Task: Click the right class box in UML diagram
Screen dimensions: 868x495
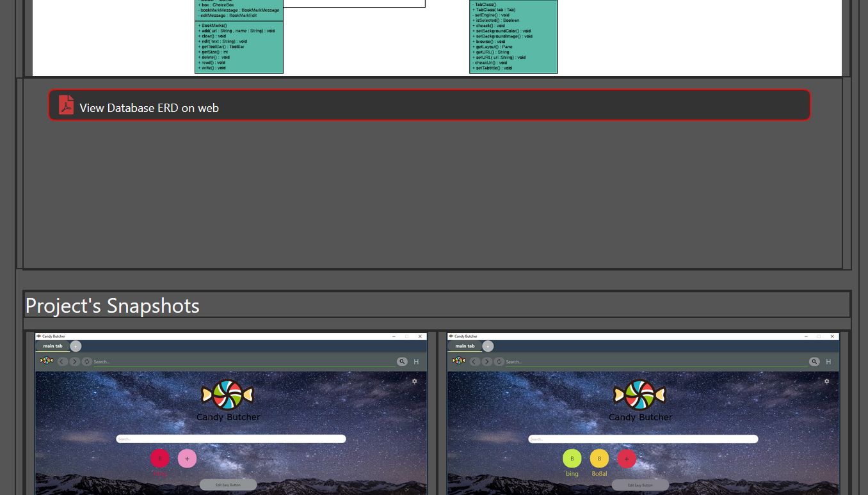Action: pos(513,36)
